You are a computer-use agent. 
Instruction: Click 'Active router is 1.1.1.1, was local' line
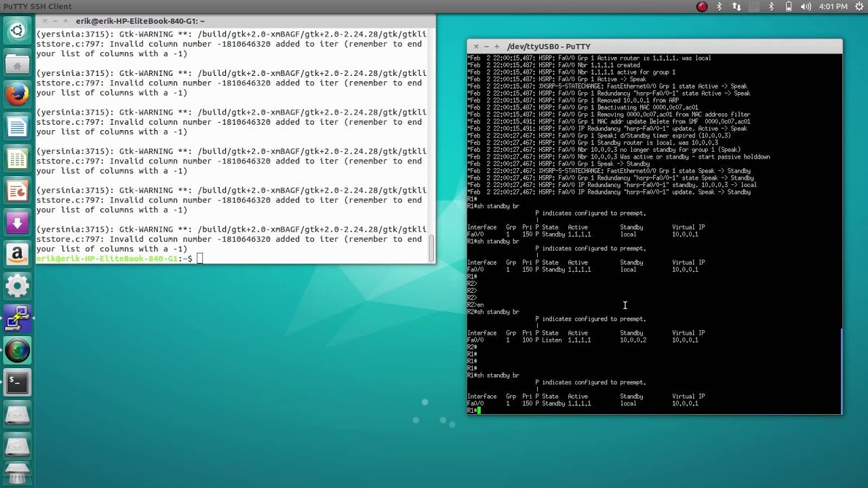(589, 58)
